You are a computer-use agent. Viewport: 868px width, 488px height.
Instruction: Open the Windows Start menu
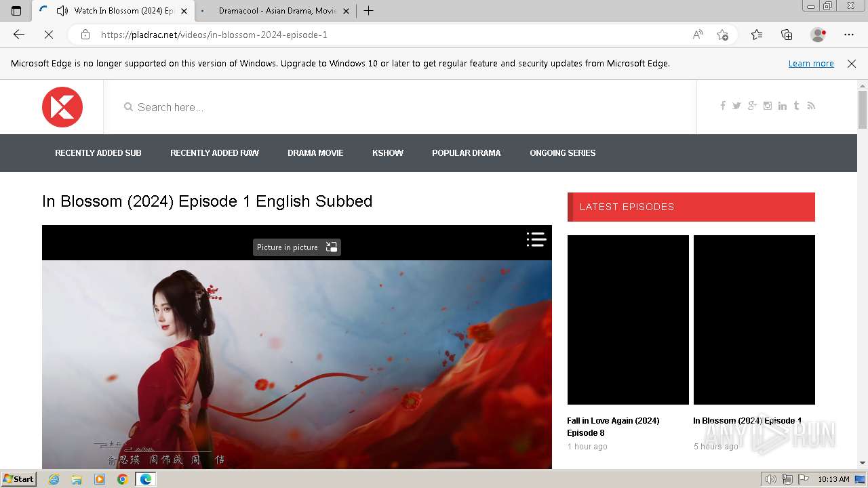19,479
